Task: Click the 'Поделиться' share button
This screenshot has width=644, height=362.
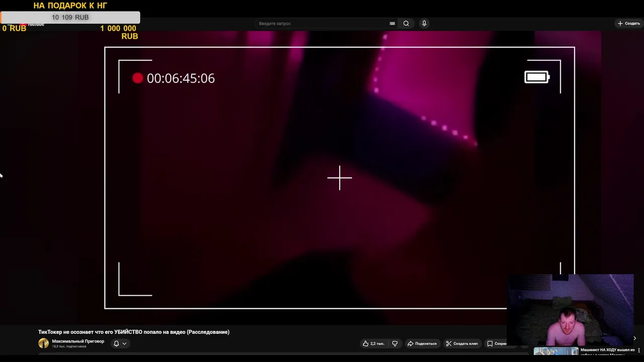Action: [x=422, y=344]
